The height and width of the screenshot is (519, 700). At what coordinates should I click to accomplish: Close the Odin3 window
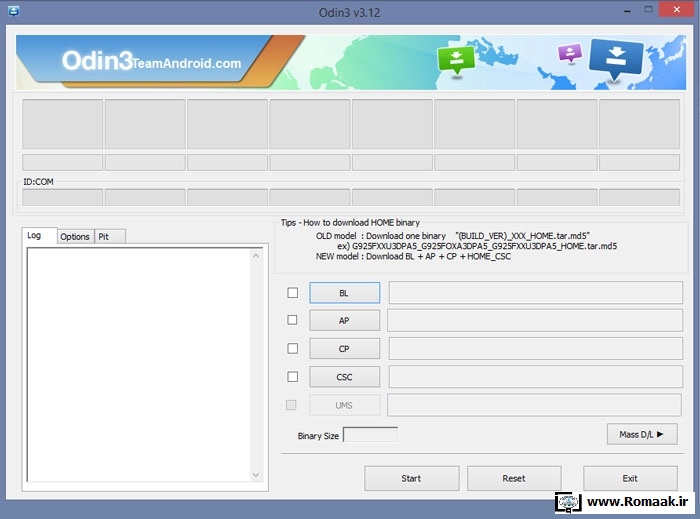point(676,9)
